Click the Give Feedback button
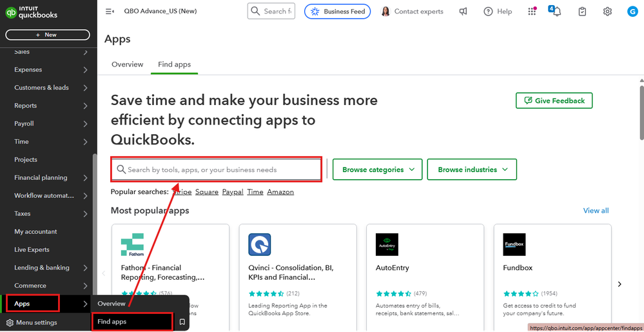Viewport: 644px width, 332px height. click(554, 101)
